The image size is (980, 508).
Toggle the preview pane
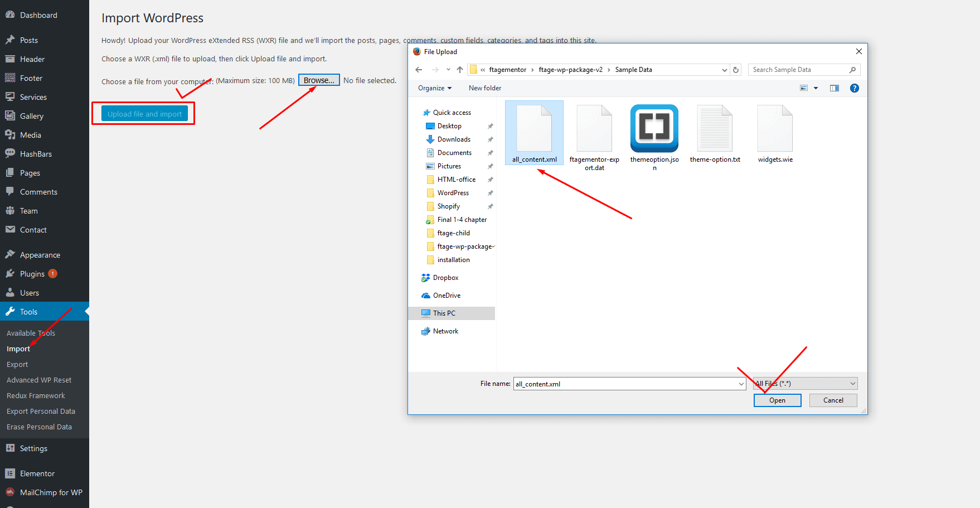(x=835, y=88)
